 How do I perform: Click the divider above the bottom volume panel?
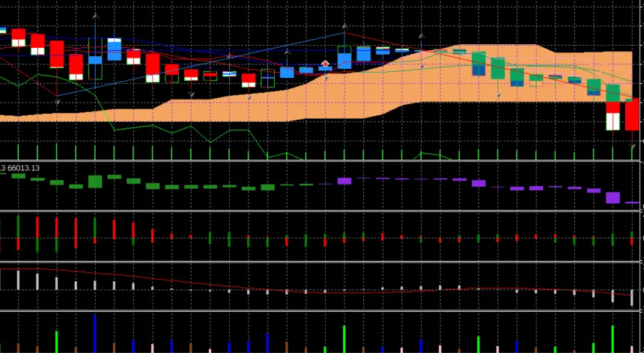[x=322, y=310]
